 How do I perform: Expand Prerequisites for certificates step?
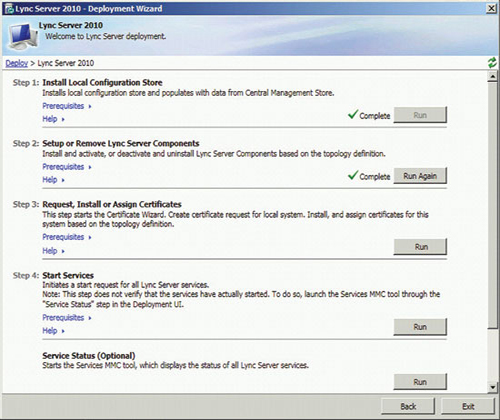click(67, 237)
